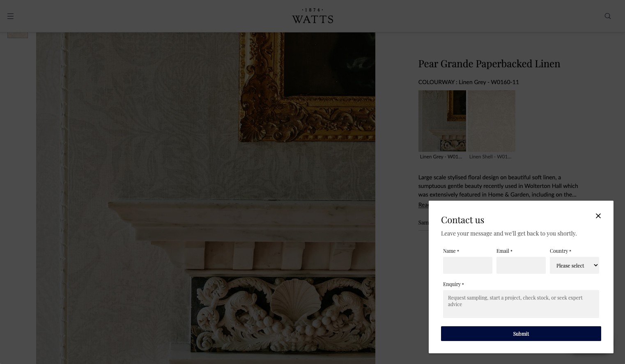Viewport: 625px width, 364px height.
Task: Select the Linen Grey colourway swatch
Action: [x=442, y=121]
